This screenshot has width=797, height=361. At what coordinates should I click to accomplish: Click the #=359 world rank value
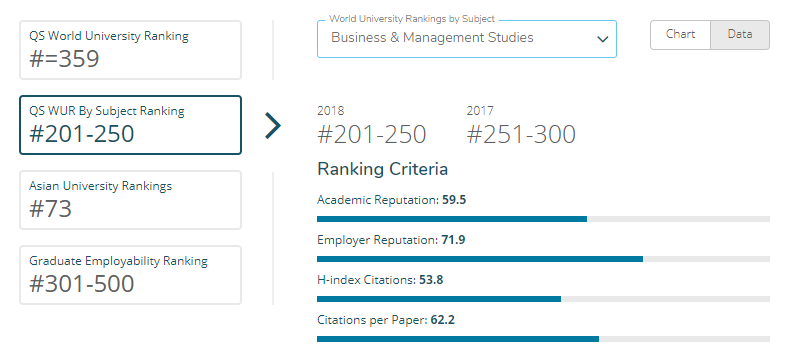pyautogui.click(x=64, y=59)
